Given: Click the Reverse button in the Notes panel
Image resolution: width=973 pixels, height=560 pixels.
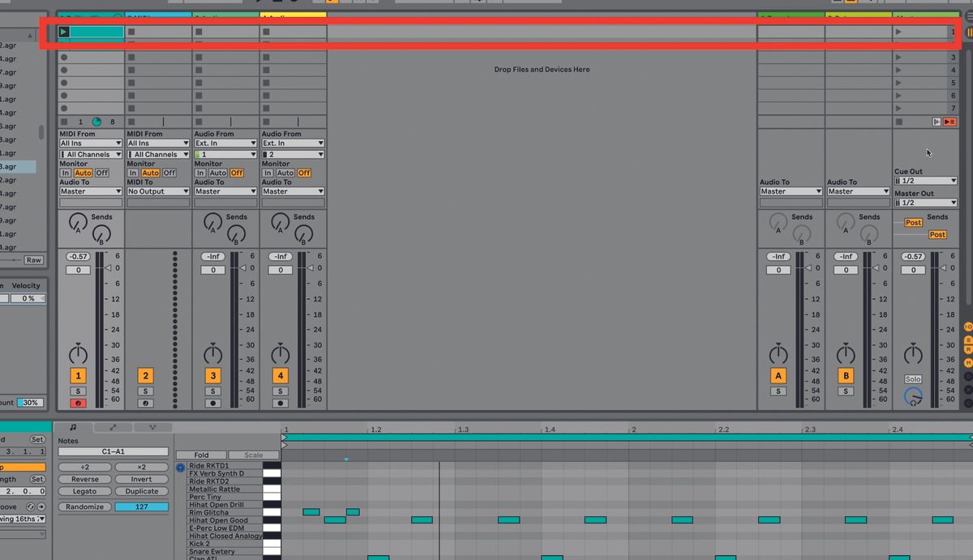Looking at the screenshot, I should (x=84, y=479).
